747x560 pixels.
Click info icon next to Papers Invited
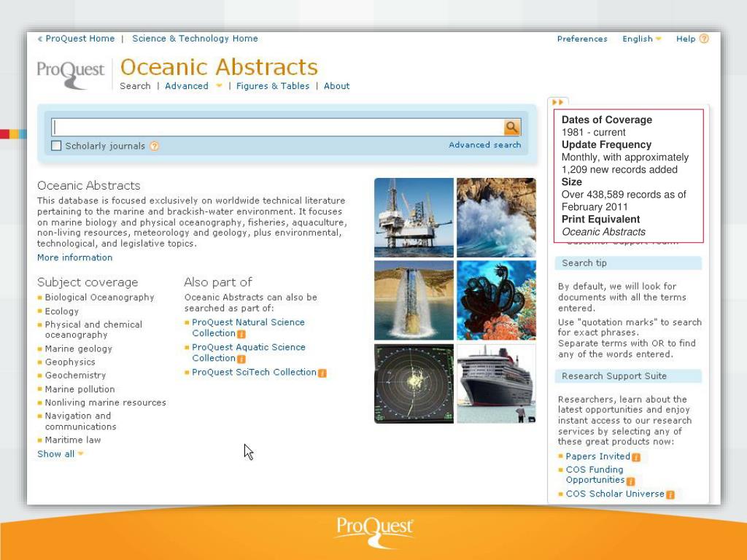click(x=636, y=457)
